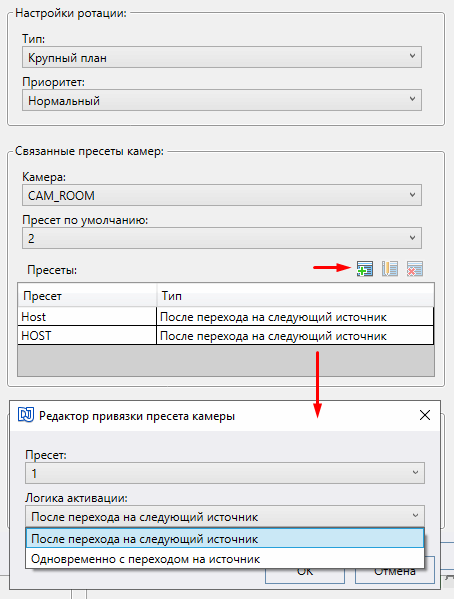Viewport: 454px width, 599px height.
Task: Choose После перехода на следующий источник option
Action: [x=225, y=539]
